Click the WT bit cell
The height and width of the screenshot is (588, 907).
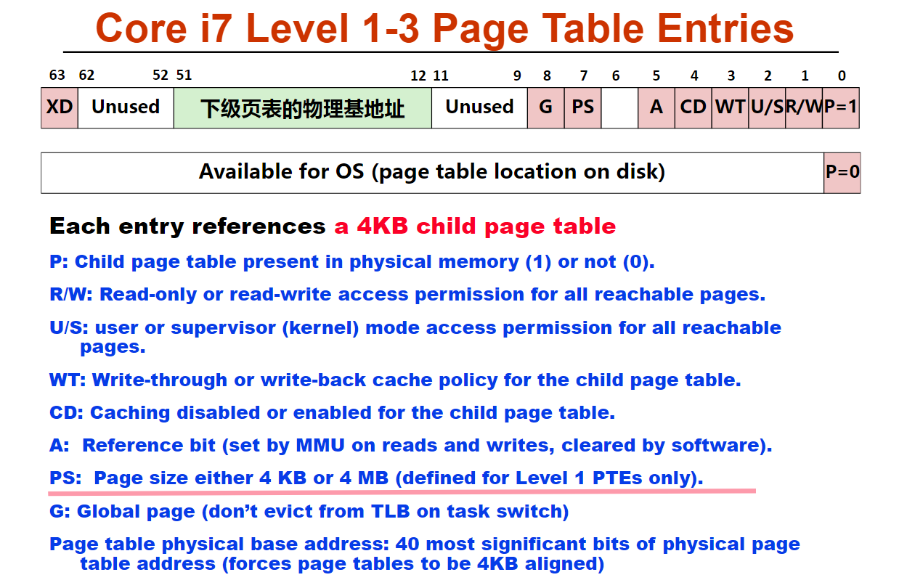730,107
